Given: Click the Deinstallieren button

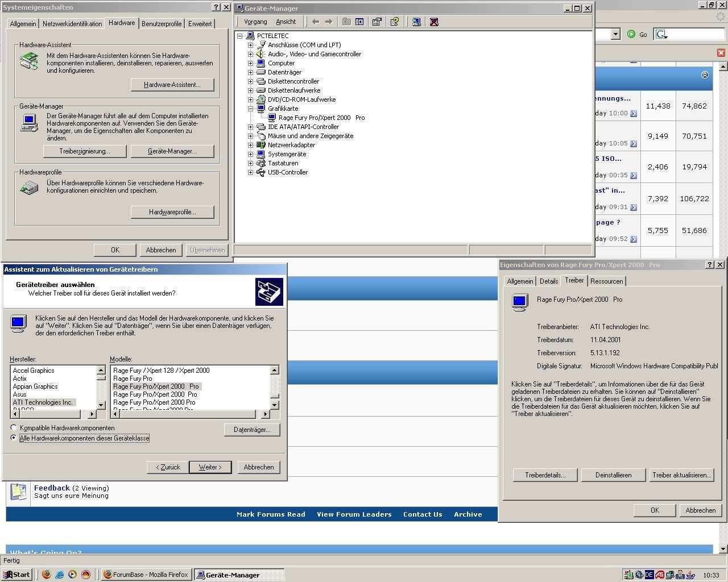Looking at the screenshot, I should (613, 475).
